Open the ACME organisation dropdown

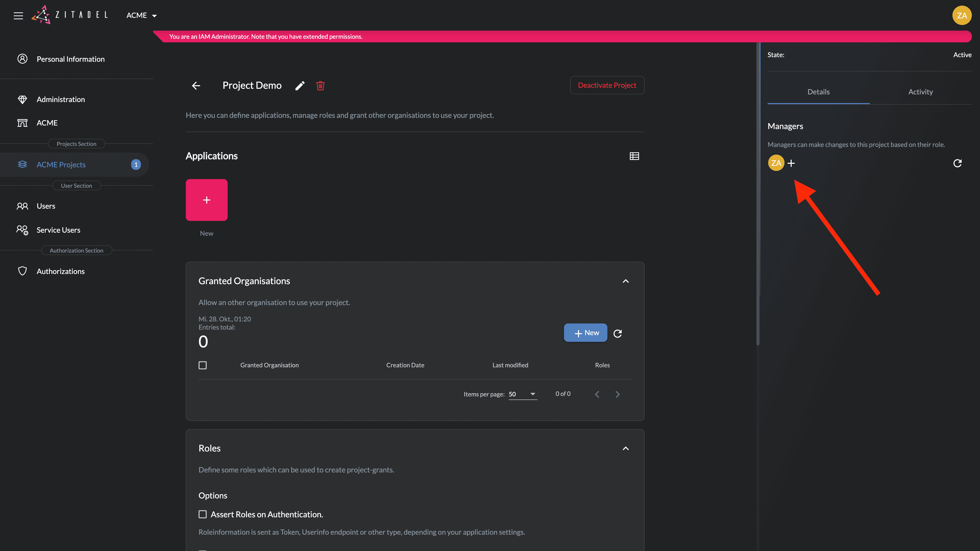coord(142,16)
